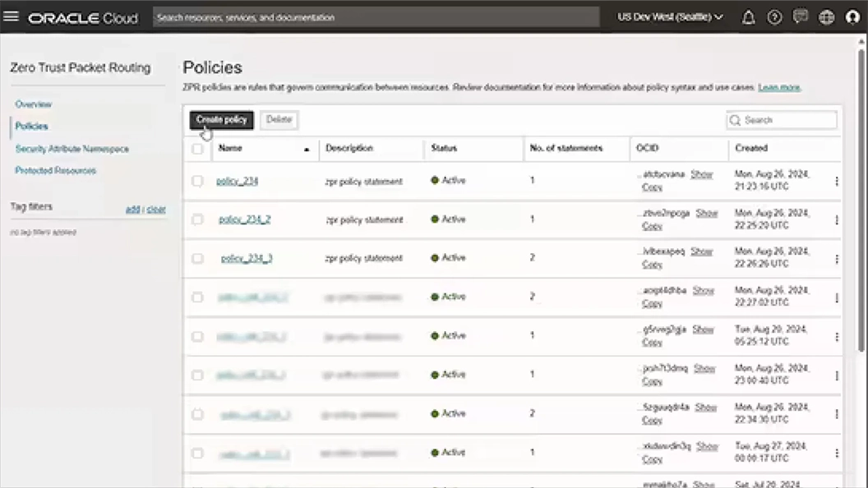Open the policy_234_3 link
868x488 pixels.
(x=247, y=259)
